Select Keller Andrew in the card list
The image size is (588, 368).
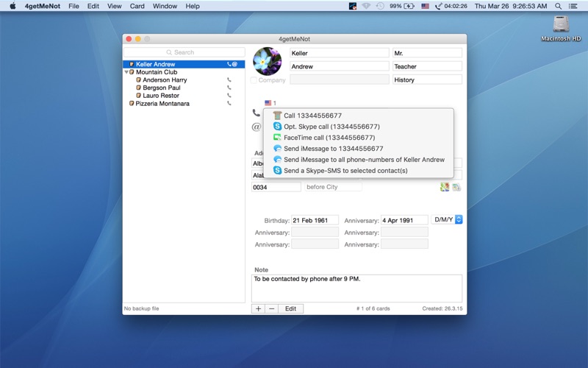(184, 64)
